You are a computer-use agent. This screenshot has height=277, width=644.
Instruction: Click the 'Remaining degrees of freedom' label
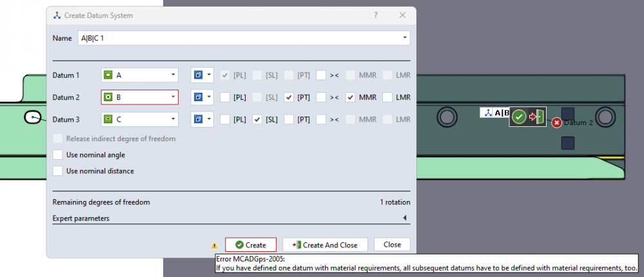[x=101, y=202]
